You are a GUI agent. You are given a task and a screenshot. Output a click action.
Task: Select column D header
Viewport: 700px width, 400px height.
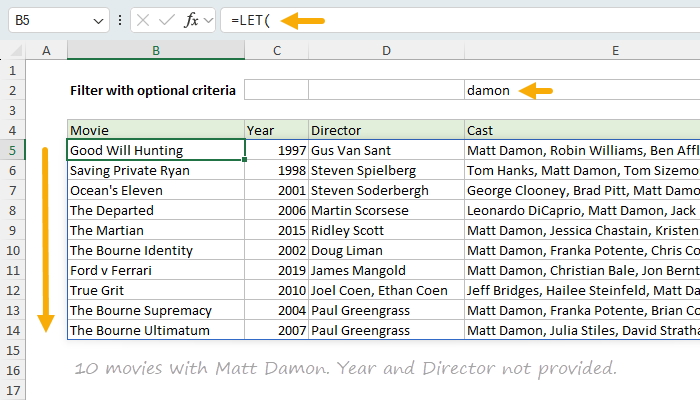pos(386,50)
